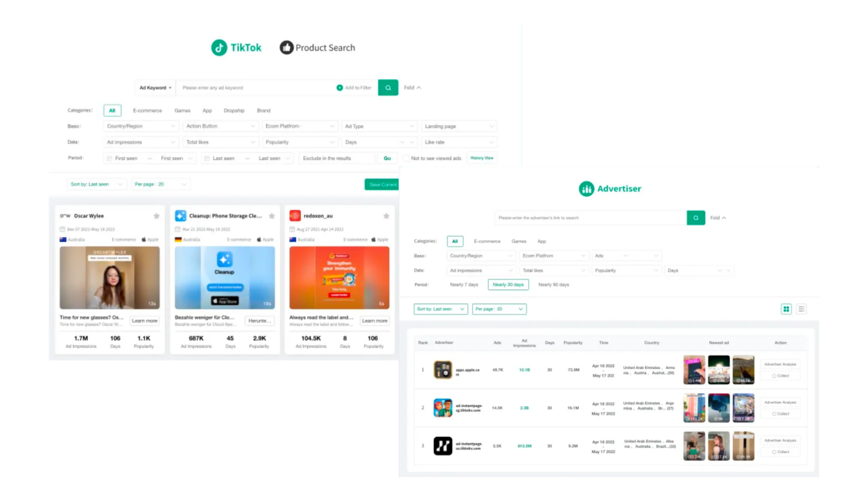Open the apps.apple.com advertiser icon in rank 1
Screen dimensions: 868x488
pyautogui.click(x=443, y=370)
